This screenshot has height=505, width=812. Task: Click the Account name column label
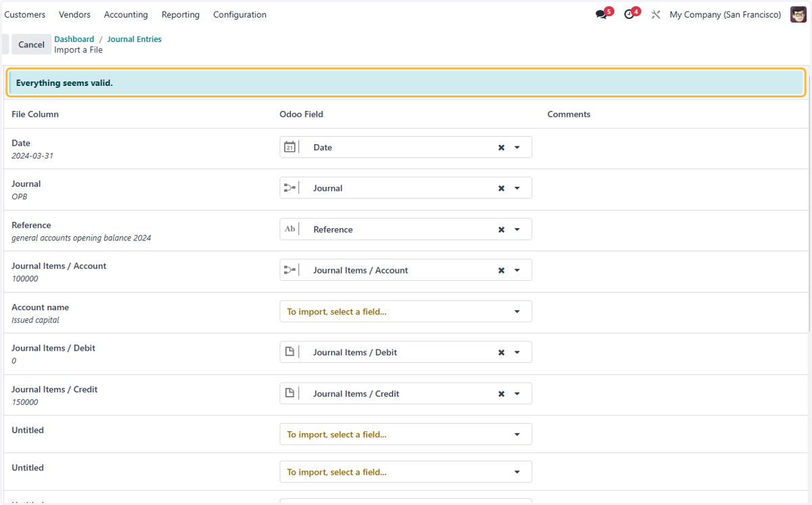pyautogui.click(x=40, y=307)
